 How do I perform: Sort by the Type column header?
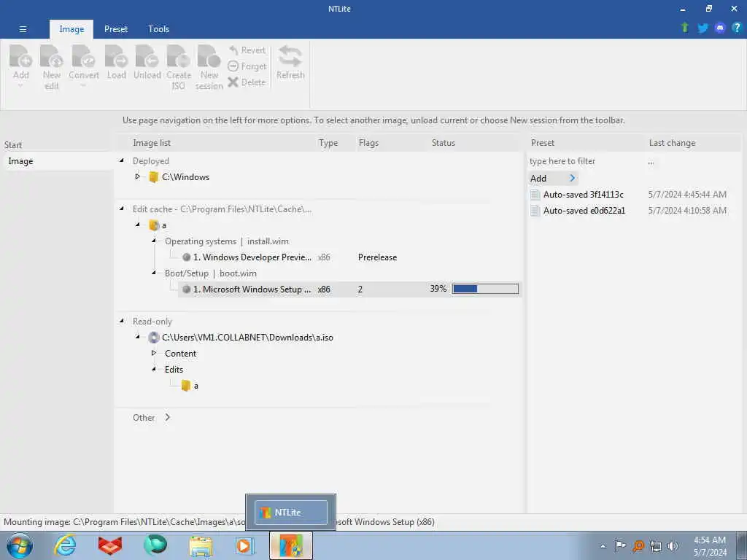click(x=328, y=143)
